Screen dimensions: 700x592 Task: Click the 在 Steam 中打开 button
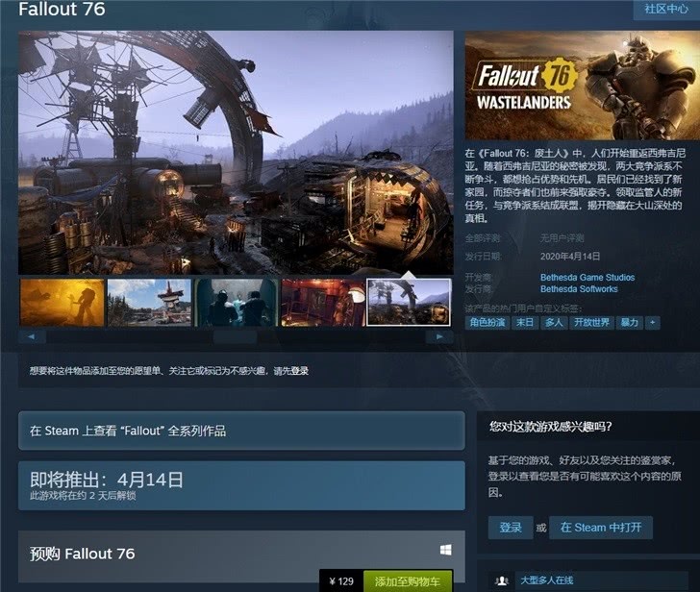pyautogui.click(x=603, y=528)
